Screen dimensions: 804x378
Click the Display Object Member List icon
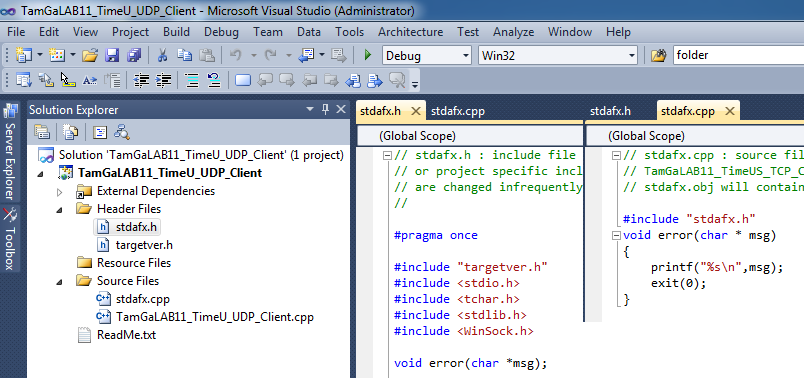coord(24,80)
